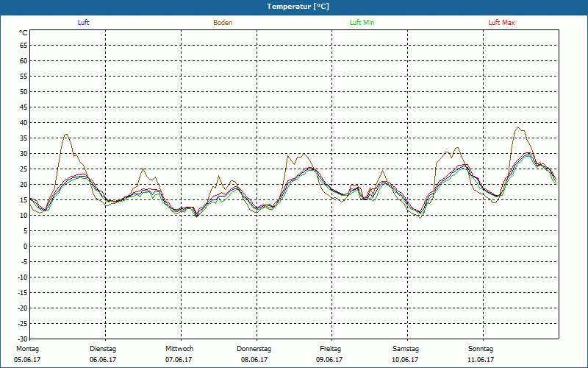
Task: Click the Donnerstag day label
Action: click(x=254, y=349)
